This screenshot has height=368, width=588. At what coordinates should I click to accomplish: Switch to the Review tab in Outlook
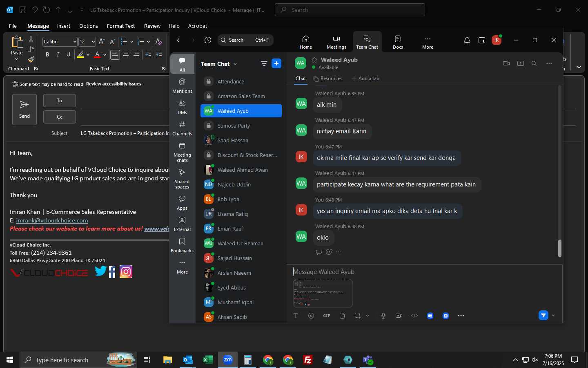(x=152, y=26)
